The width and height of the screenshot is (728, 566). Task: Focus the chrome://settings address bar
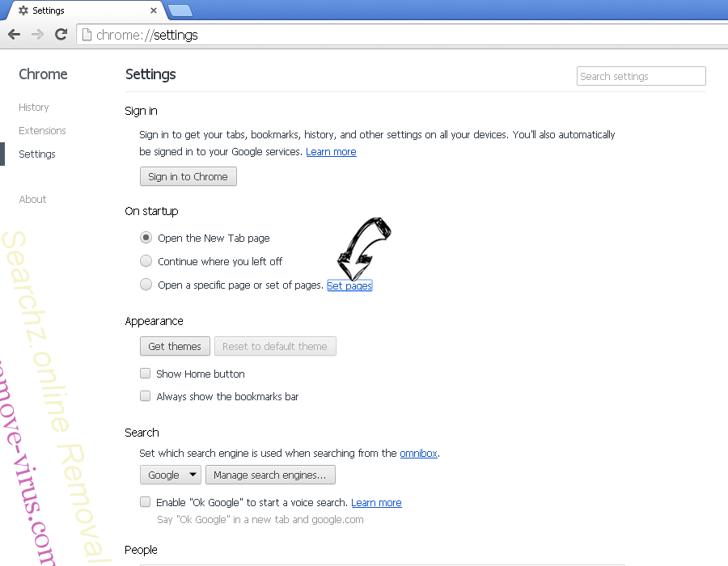pyautogui.click(x=402, y=36)
